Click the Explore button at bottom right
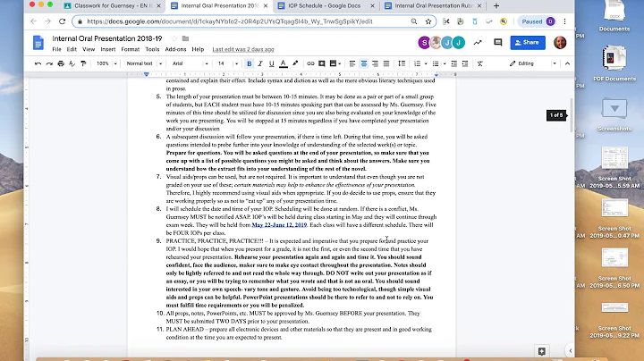Viewport: 644px width, 361px height. (x=542, y=351)
